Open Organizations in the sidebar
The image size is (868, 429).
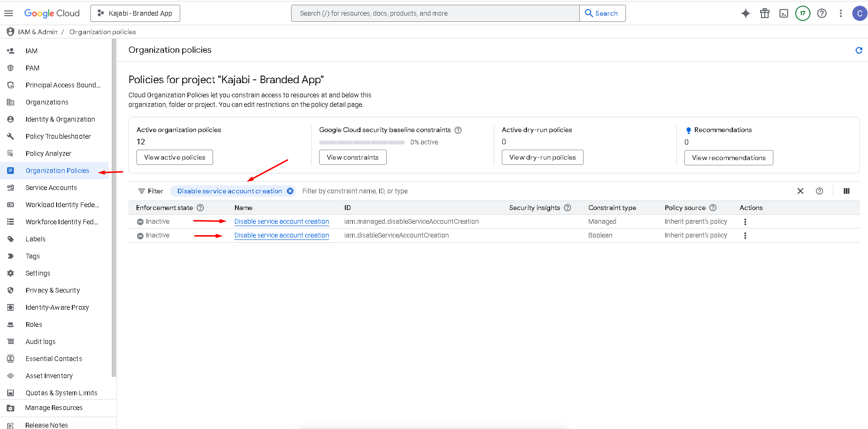pos(55,102)
